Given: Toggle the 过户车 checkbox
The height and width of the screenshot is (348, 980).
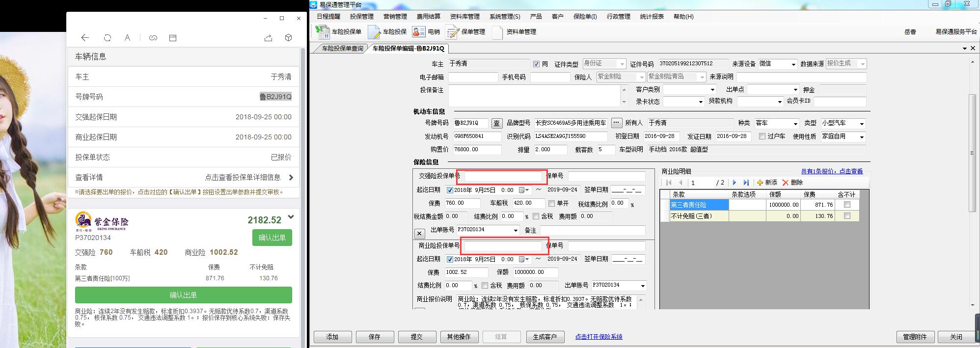Looking at the screenshot, I should coord(762,136).
